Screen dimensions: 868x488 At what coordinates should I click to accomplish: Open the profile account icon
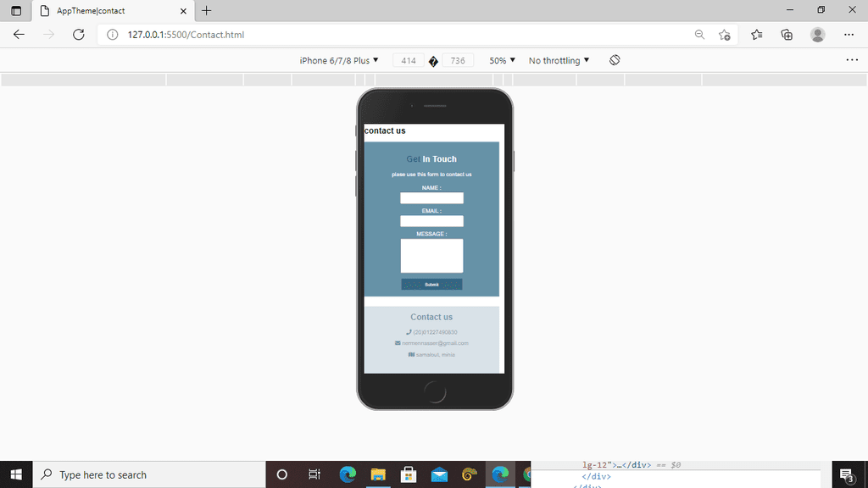pos(818,34)
